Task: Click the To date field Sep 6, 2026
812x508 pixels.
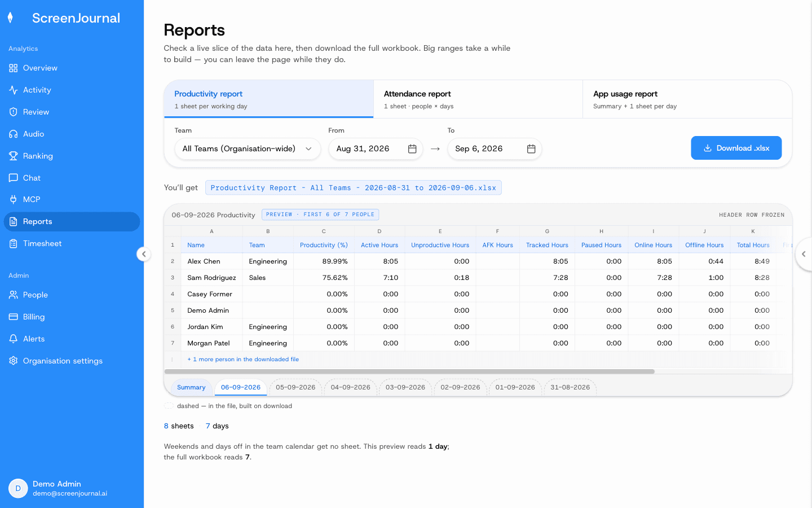Action: pos(495,149)
